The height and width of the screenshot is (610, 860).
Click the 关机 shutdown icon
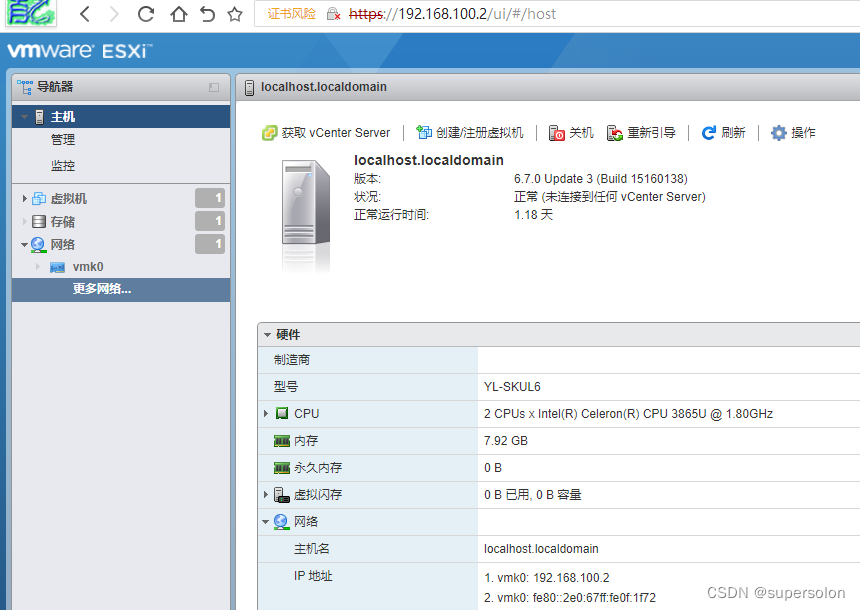554,131
